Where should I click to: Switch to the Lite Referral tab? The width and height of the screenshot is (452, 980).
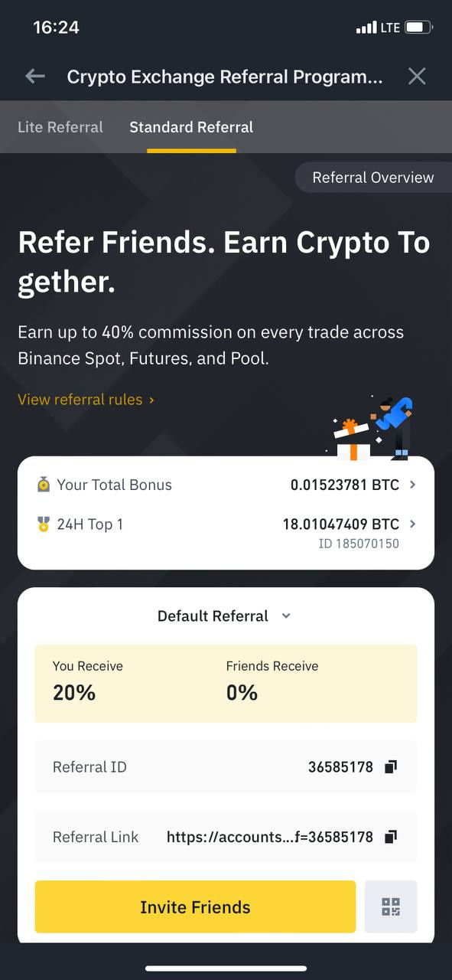[x=60, y=127]
